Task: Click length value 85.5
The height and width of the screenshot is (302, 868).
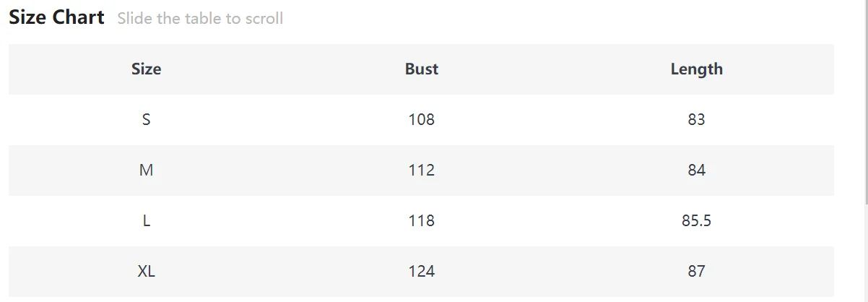Action: click(x=696, y=221)
